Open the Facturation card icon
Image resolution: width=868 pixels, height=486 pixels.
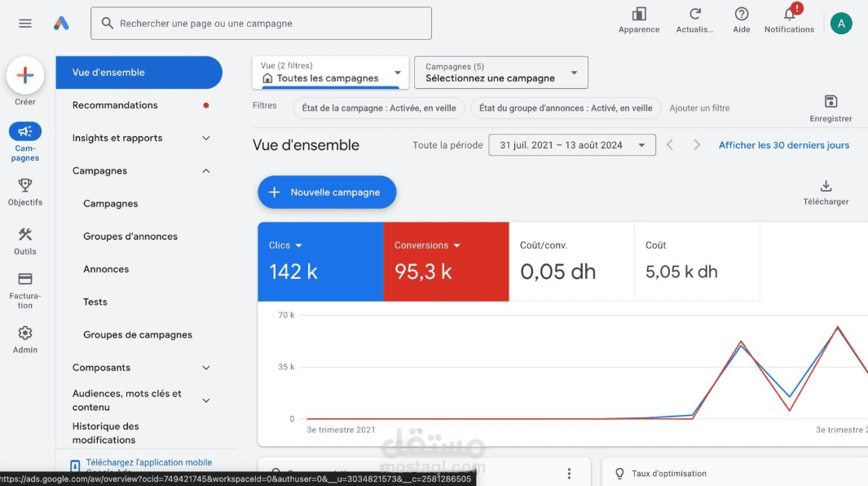pyautogui.click(x=25, y=279)
